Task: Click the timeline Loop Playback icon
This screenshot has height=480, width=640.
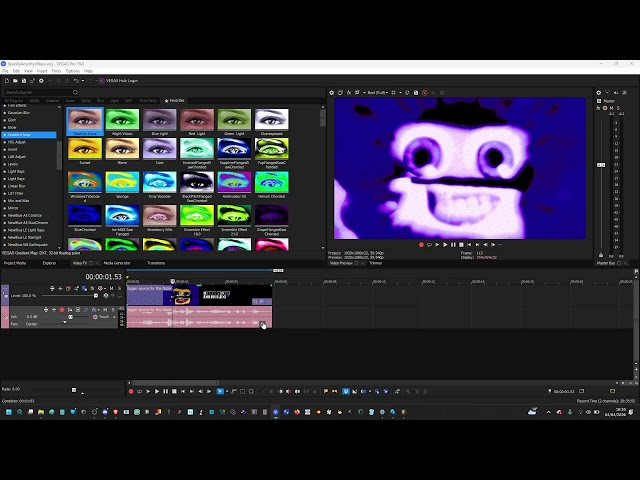Action: (x=140, y=391)
